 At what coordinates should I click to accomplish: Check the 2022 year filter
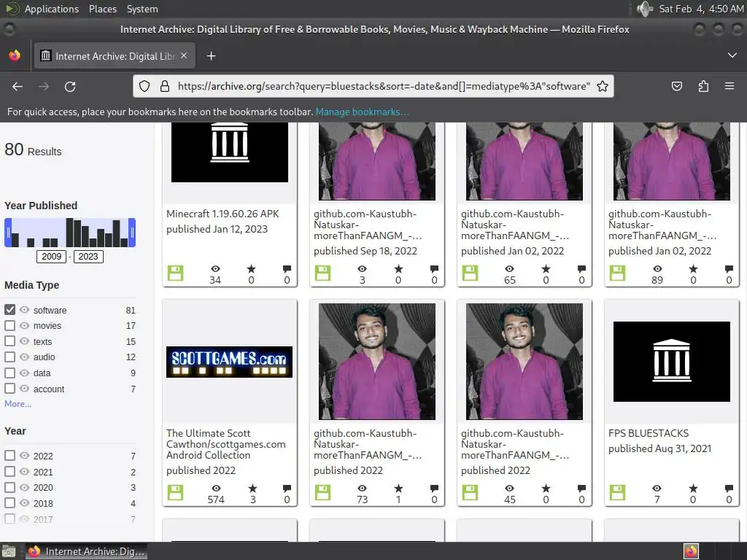pos(9,455)
